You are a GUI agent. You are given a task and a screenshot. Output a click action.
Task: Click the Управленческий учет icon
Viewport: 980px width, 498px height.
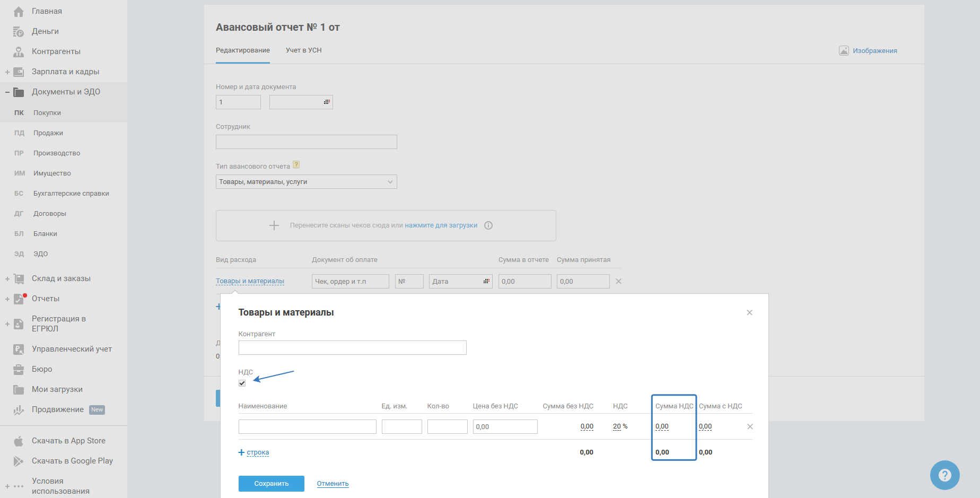click(x=19, y=349)
